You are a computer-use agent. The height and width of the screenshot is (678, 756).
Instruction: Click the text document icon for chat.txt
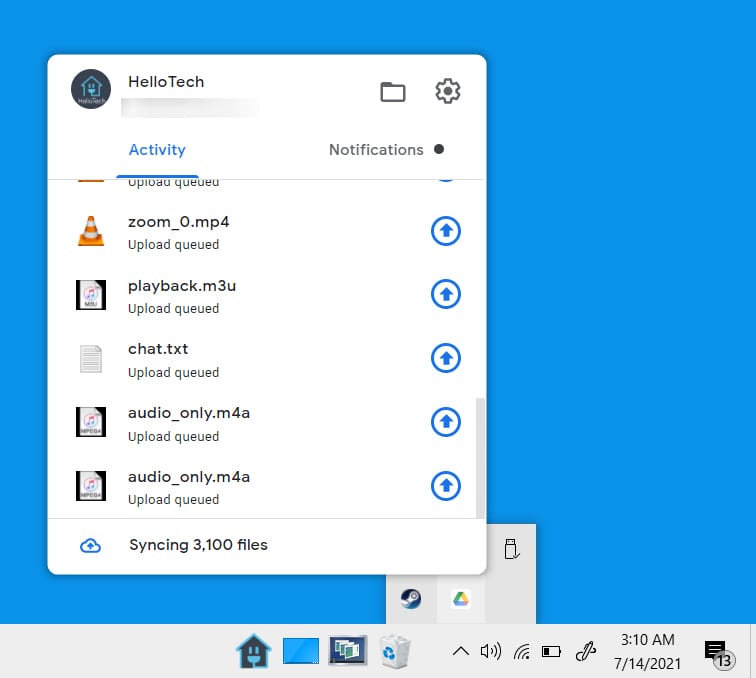click(91, 359)
